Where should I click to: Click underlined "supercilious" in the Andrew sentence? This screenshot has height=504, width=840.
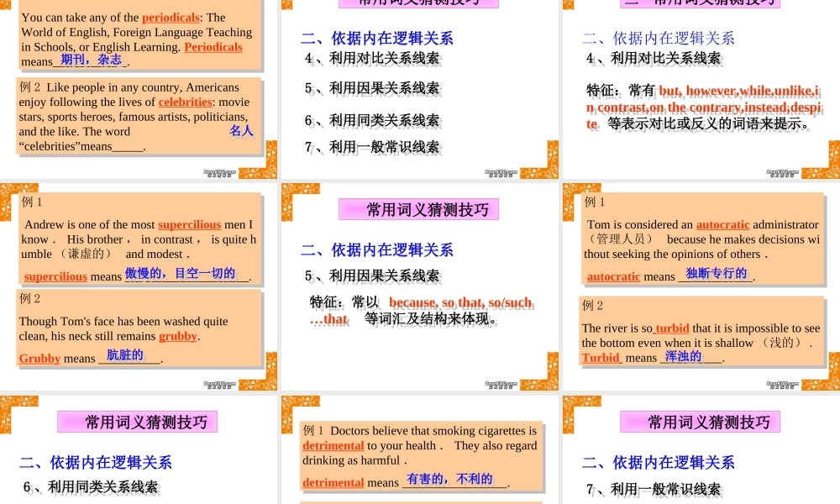[x=189, y=224]
